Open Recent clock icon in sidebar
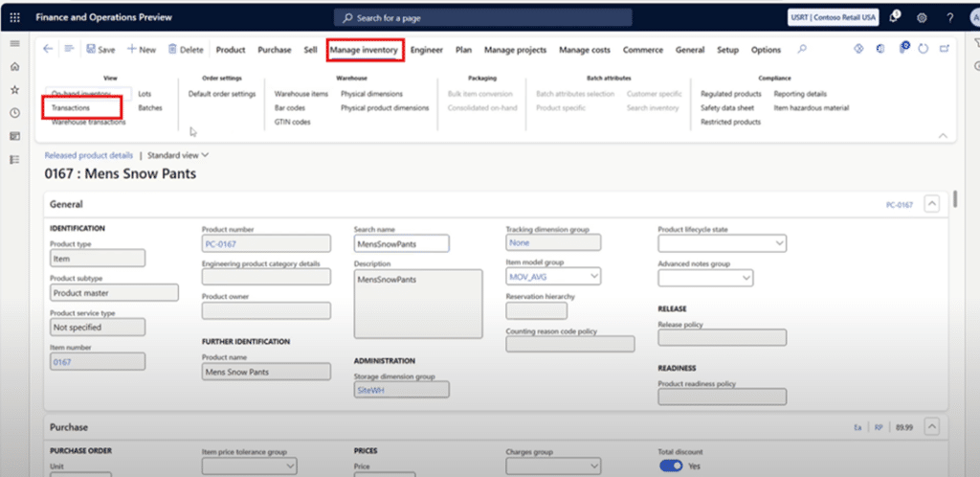Viewport: 980px width, 477px height. point(15,113)
